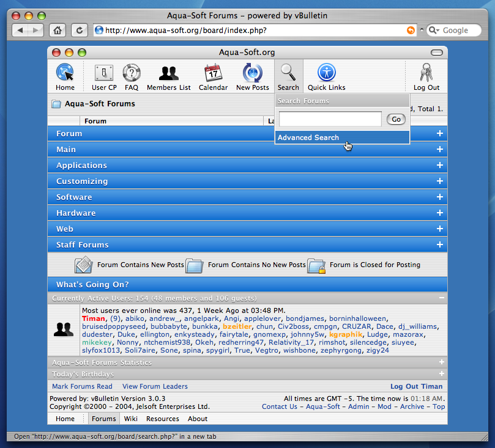The height and width of the screenshot is (448, 495).
Task: Expand the Applications category
Action: (440, 165)
